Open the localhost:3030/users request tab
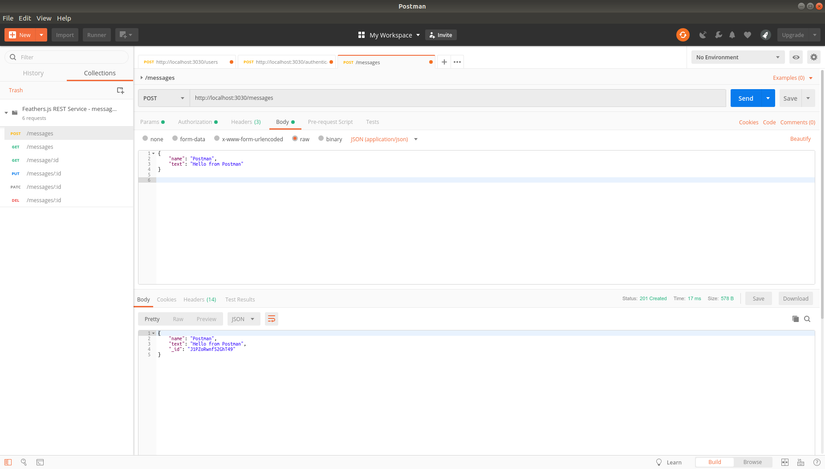The image size is (825, 469). pos(187,62)
